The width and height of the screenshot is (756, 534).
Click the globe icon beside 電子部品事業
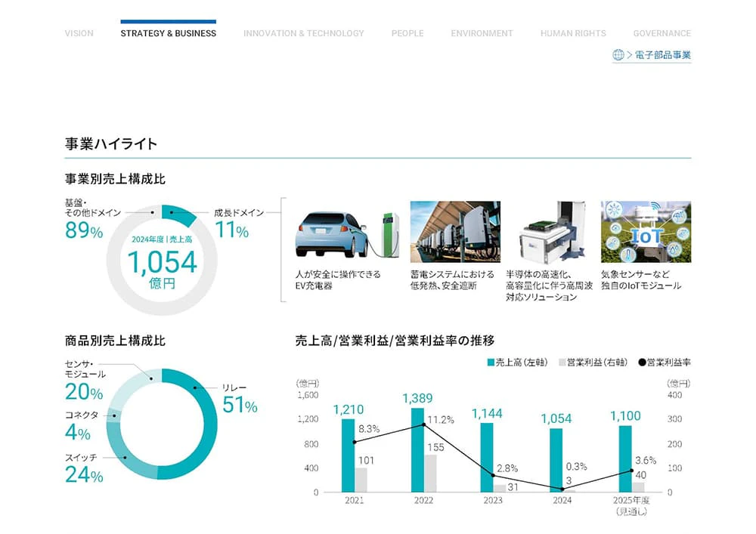pos(618,55)
